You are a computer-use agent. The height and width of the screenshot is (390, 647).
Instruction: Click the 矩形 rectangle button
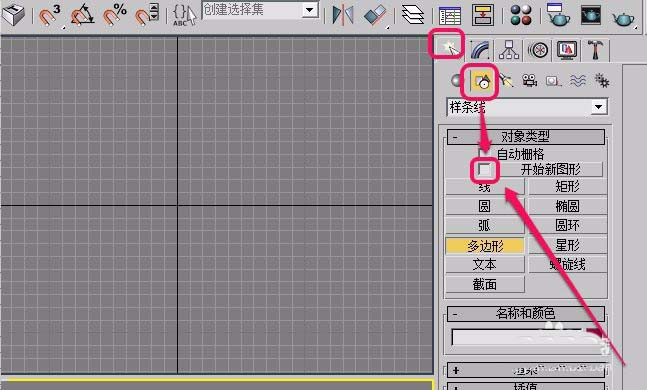[x=568, y=187]
